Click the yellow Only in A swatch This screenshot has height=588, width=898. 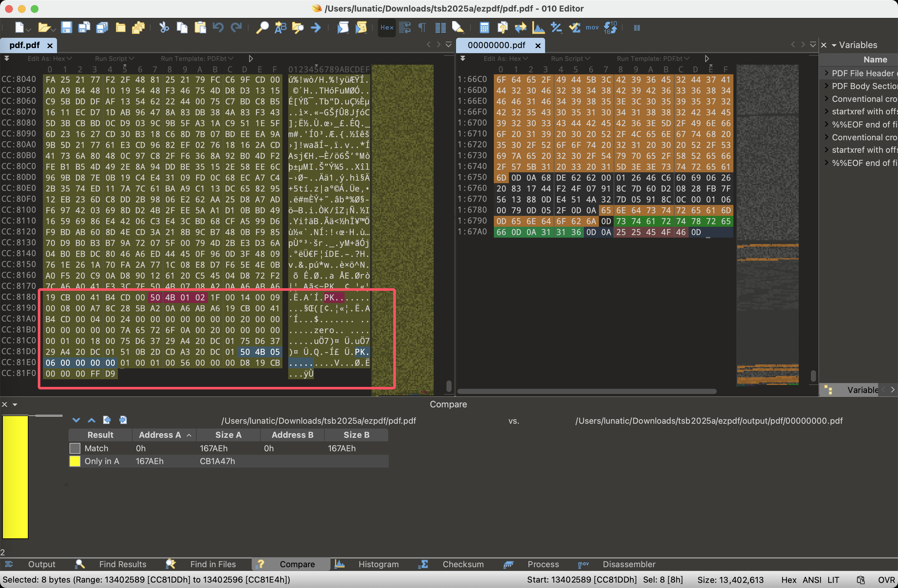(75, 461)
